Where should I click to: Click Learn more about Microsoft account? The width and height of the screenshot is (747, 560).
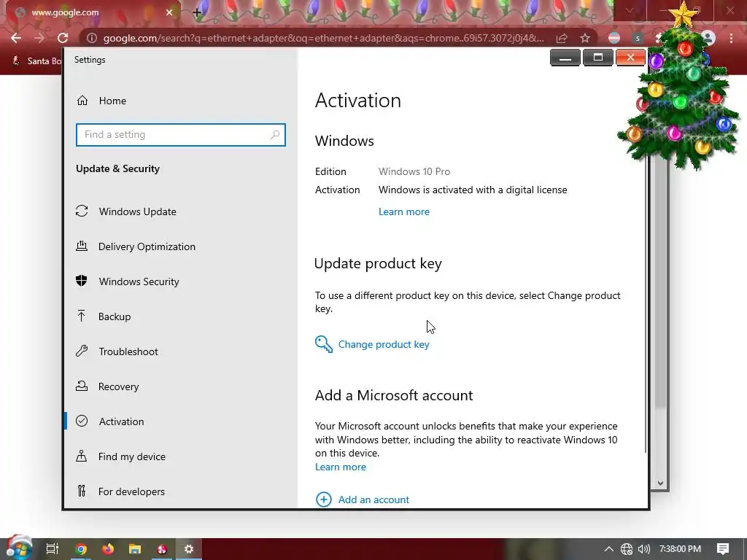pos(341,467)
